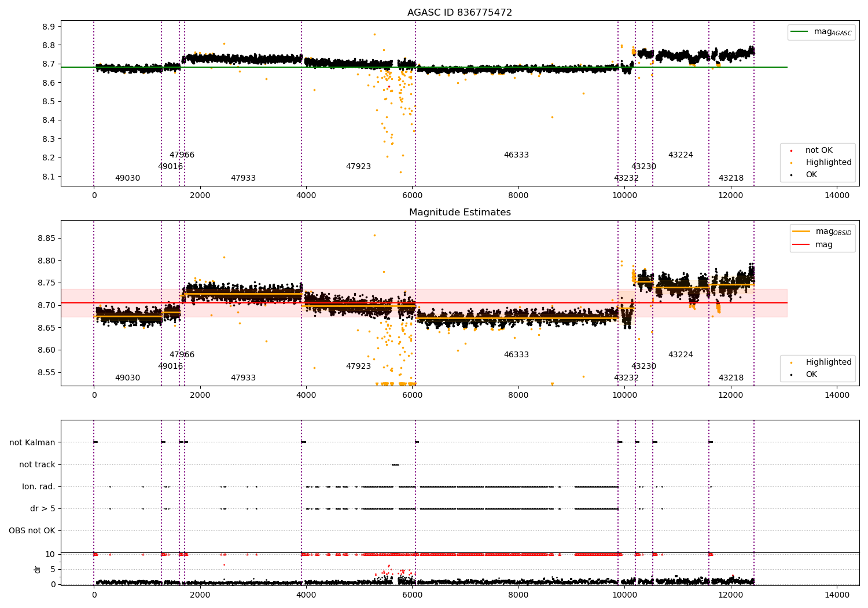The height and width of the screenshot is (608, 868).
Task: Select the green mag AGASC legend line
Action: 799,32
